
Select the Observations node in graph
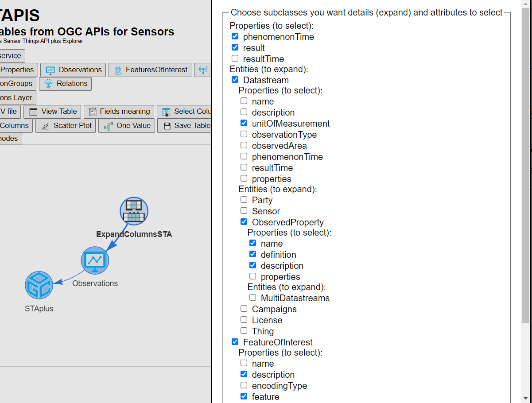(95, 260)
